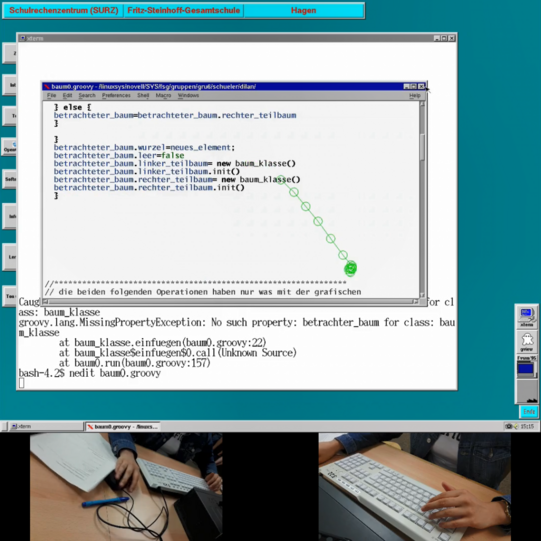Open the gview ghost icon
Viewport: 541px width, 541px height.
(x=527, y=341)
